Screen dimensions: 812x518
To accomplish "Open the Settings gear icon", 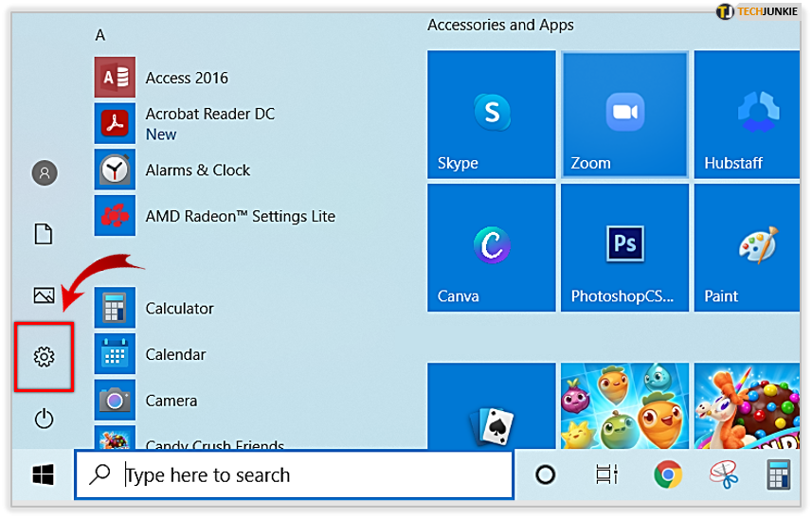I will (44, 357).
